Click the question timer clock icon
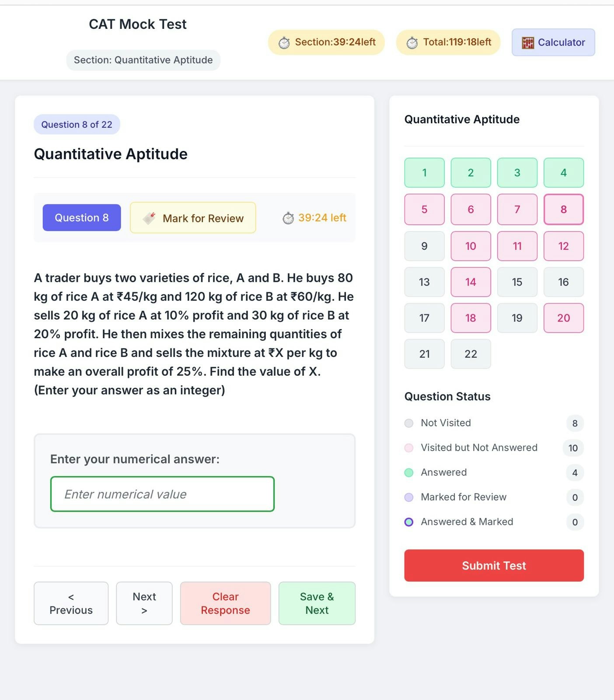Viewport: 614px width, 700px height. (x=288, y=218)
